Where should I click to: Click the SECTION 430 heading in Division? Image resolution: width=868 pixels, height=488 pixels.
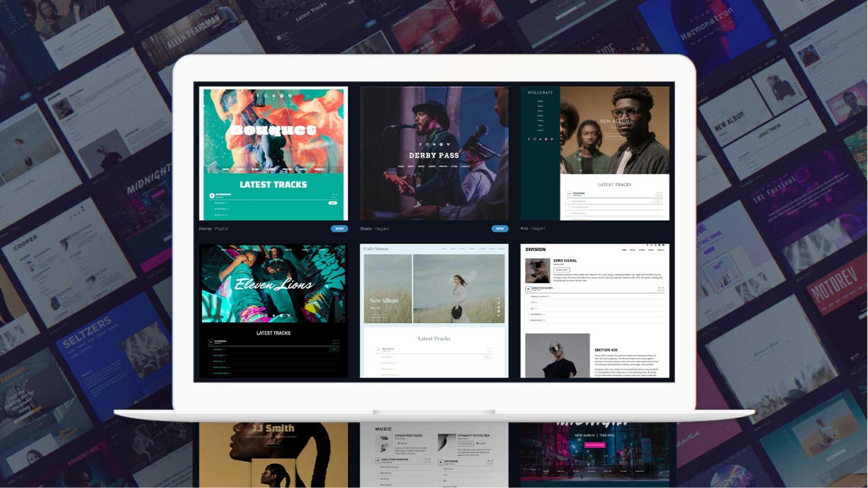[606, 350]
